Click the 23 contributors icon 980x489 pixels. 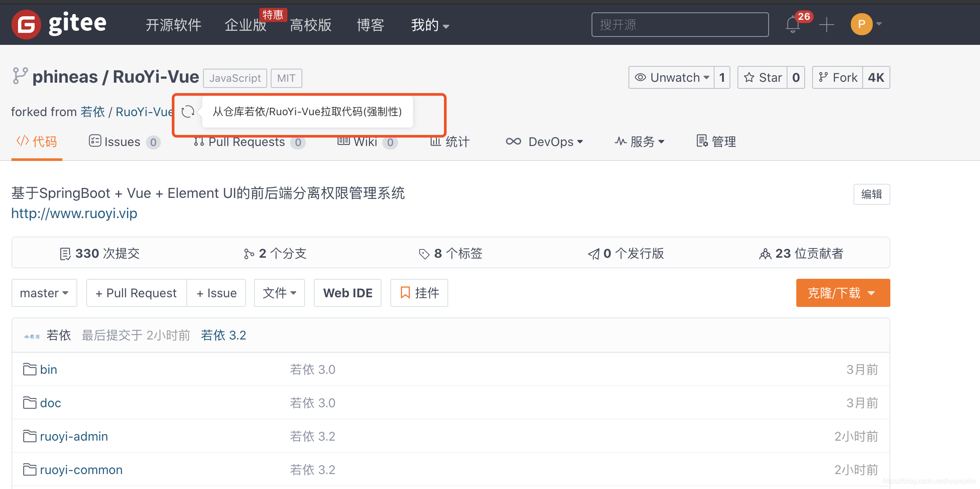pyautogui.click(x=765, y=254)
